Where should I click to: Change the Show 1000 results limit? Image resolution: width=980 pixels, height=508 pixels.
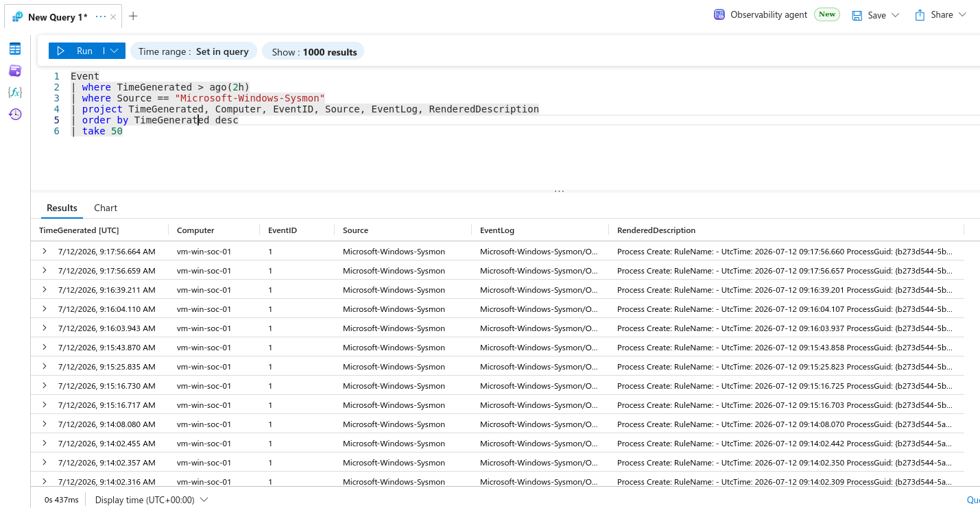tap(314, 51)
